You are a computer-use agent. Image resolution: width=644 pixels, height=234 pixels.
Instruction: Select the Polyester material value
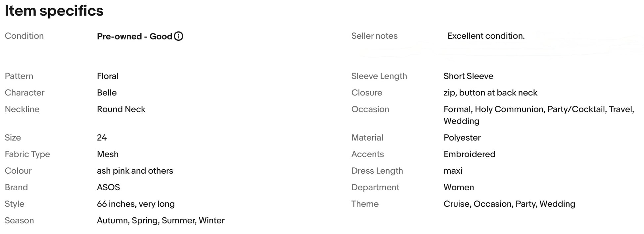click(462, 138)
